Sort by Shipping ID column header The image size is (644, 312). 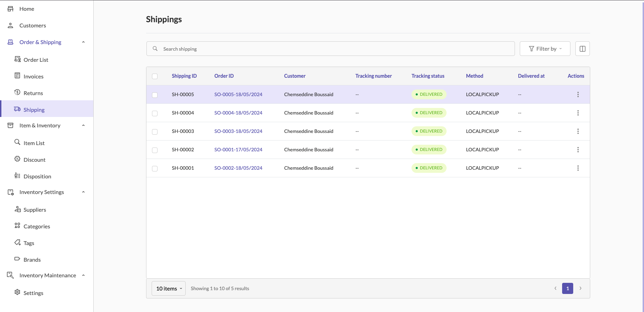click(184, 76)
